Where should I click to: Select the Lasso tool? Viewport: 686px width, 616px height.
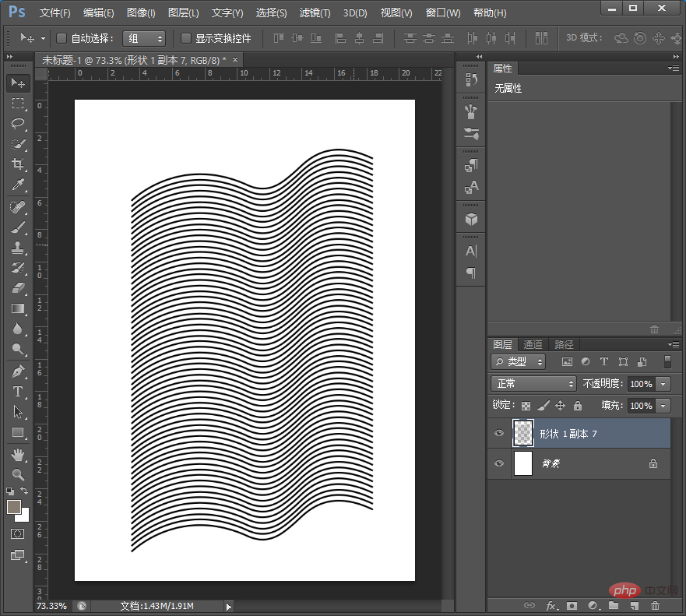[x=18, y=124]
